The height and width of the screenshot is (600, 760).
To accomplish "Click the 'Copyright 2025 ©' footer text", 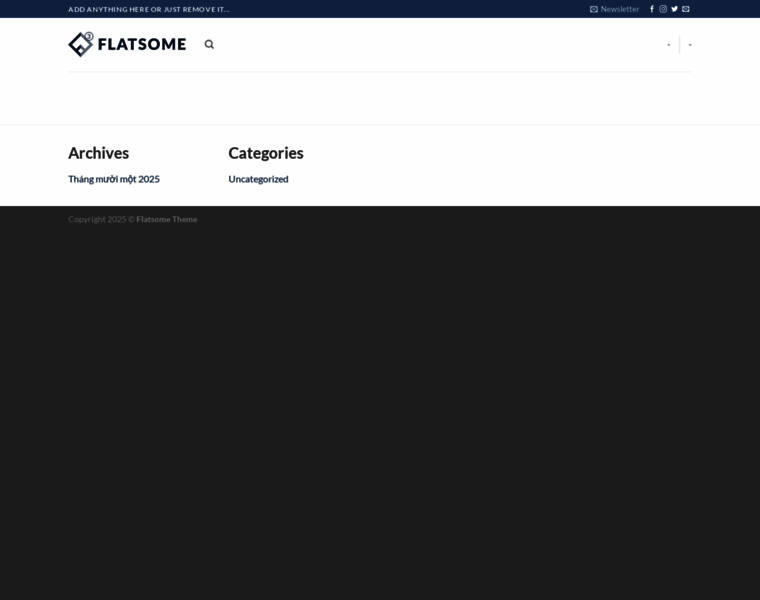I will pos(101,219).
